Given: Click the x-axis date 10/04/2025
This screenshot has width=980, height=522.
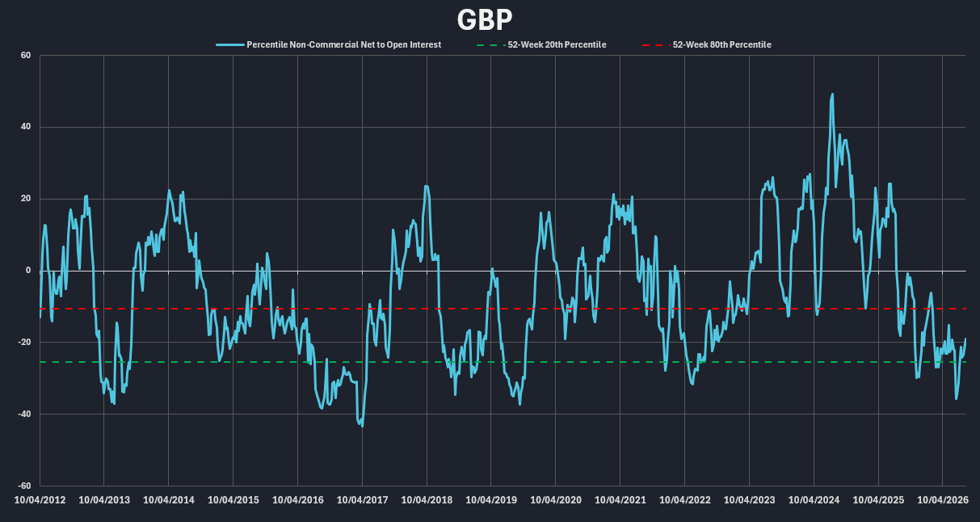Looking at the screenshot, I should [878, 500].
